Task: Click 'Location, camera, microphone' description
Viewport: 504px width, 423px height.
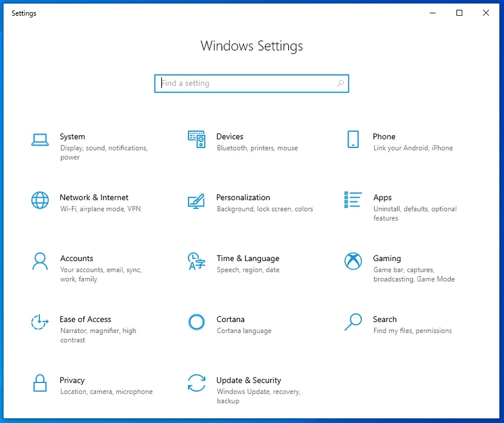Action: [x=106, y=392]
